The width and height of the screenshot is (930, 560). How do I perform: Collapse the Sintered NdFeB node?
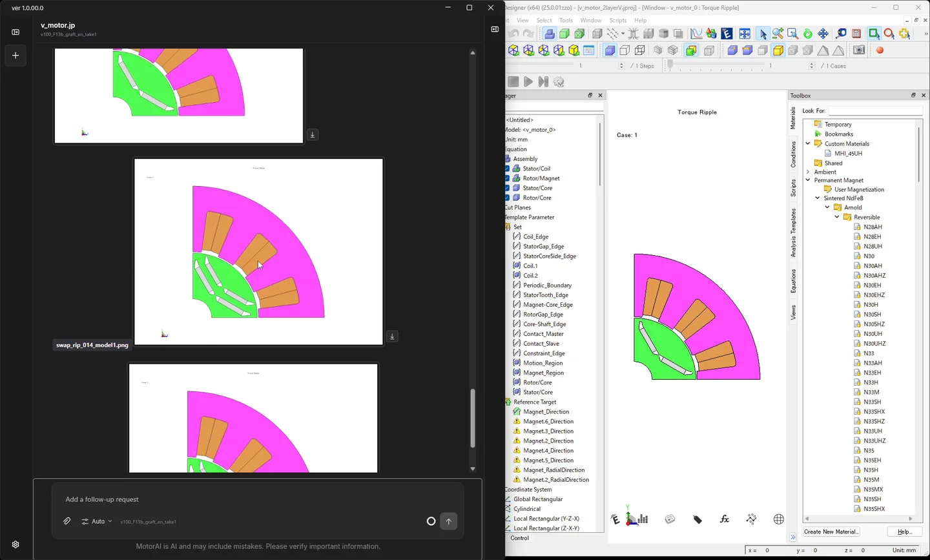(818, 198)
